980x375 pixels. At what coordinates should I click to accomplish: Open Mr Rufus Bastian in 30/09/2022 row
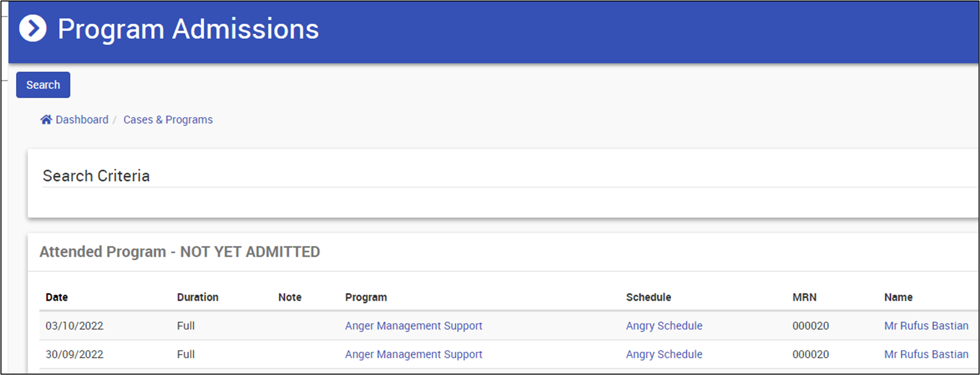[926, 355]
